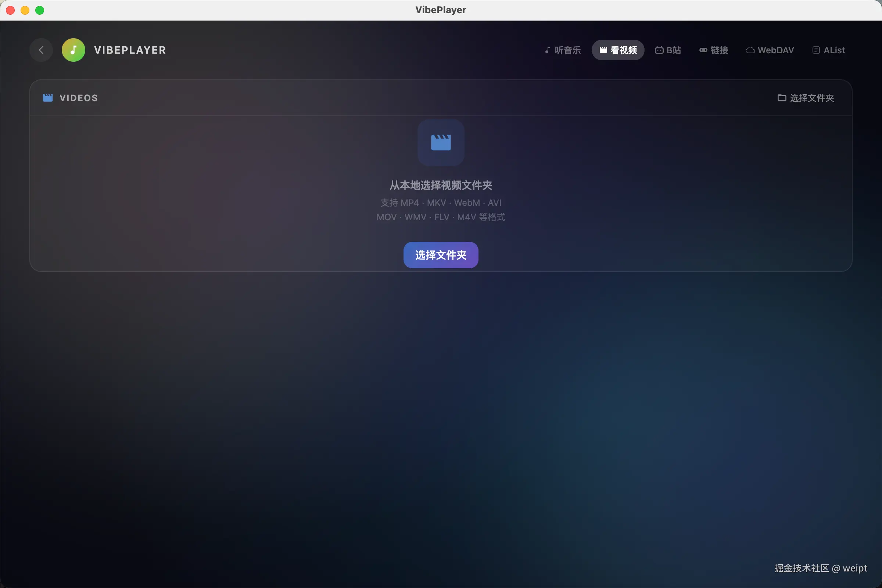Click the music note icon in navigation
882x588 pixels.
[x=548, y=50]
